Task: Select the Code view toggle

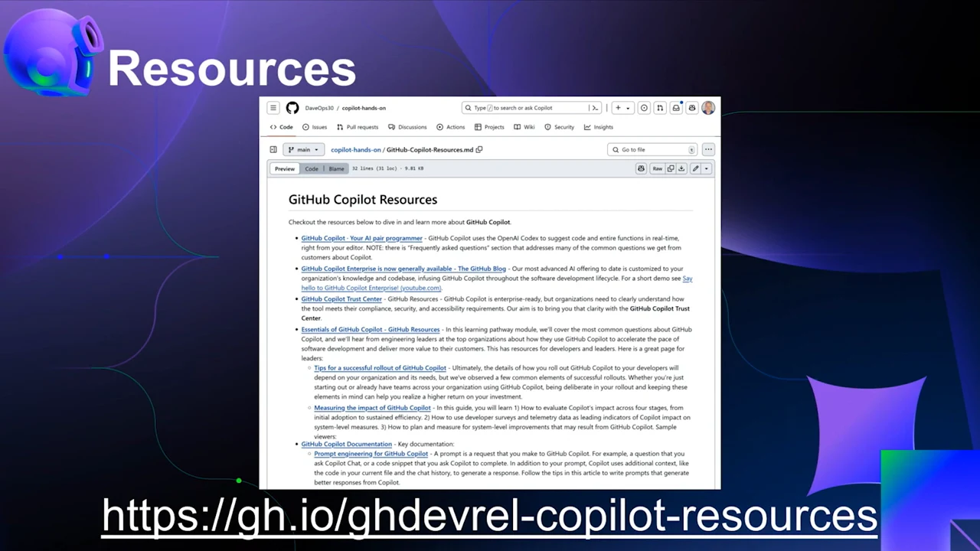Action: click(x=312, y=169)
